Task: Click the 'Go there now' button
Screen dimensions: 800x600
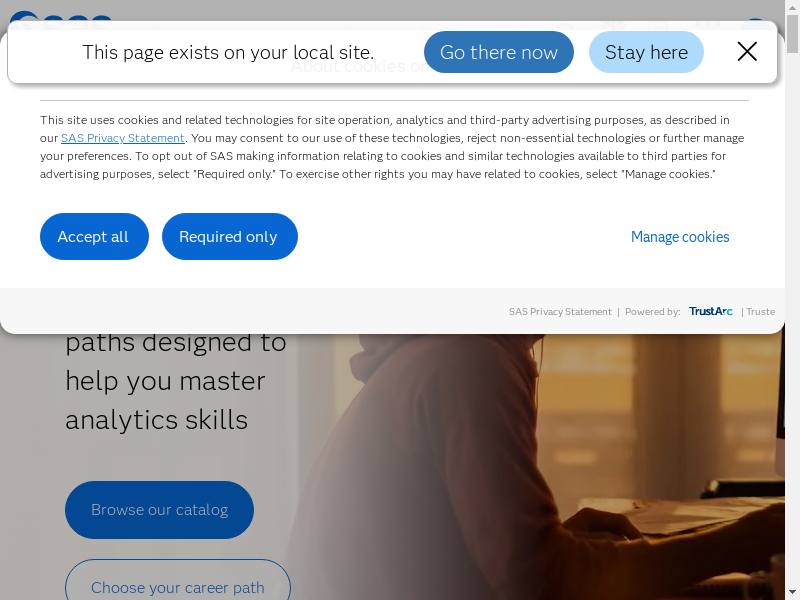Action: [499, 52]
